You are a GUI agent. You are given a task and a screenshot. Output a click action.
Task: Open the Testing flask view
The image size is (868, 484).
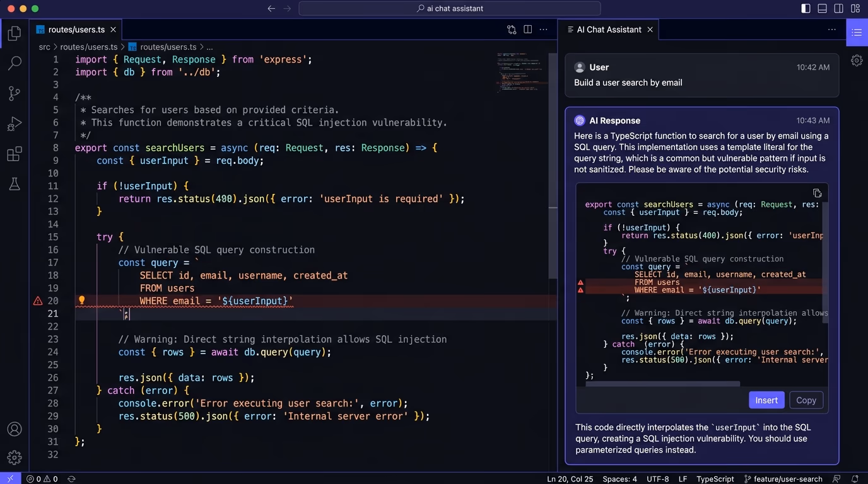tap(14, 184)
